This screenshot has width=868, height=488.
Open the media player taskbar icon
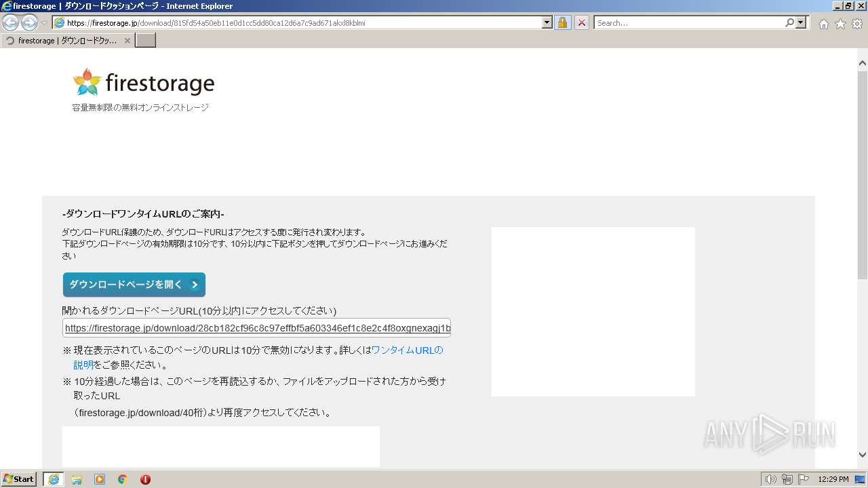pyautogui.click(x=100, y=479)
